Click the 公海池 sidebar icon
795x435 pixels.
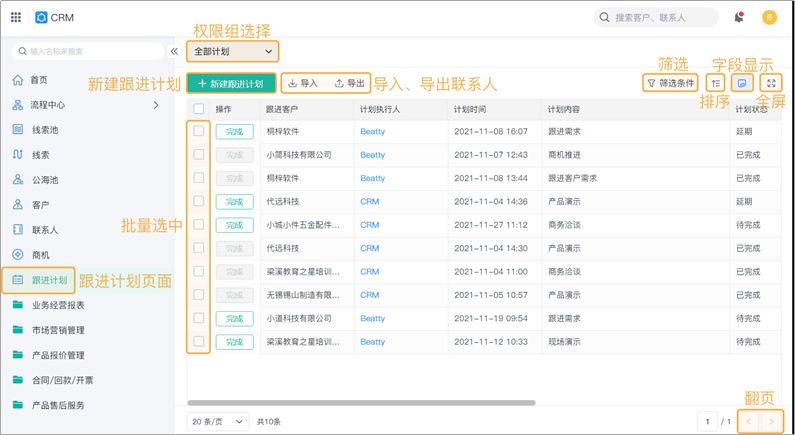click(x=18, y=179)
